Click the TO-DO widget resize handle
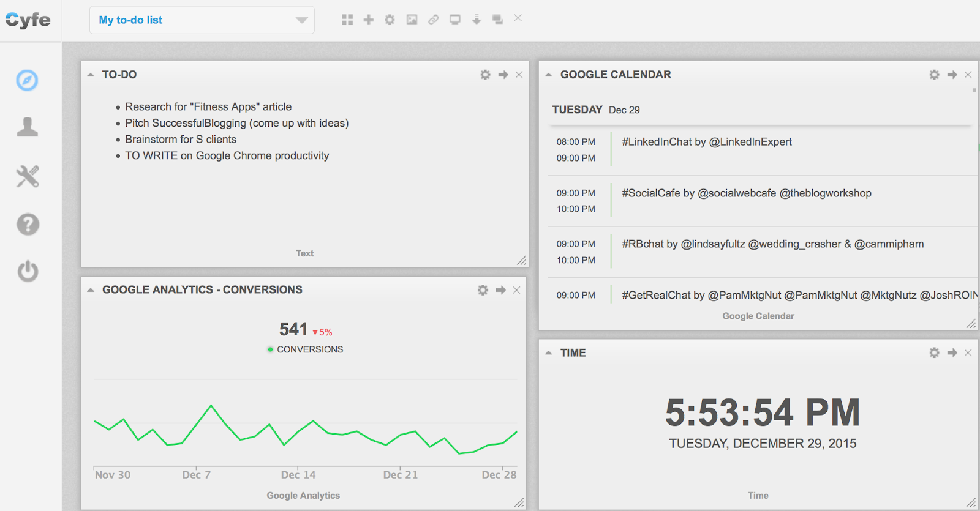This screenshot has height=511, width=980. coord(522,260)
